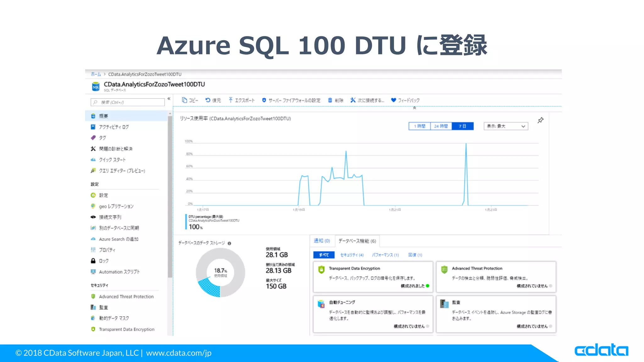Viewport: 644px width, 362px height.
Task: Pin the resource usage chart
Action: click(x=540, y=120)
